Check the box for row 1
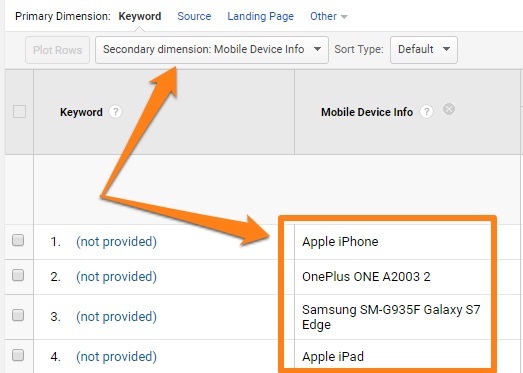This screenshot has width=523, height=373. coord(18,240)
